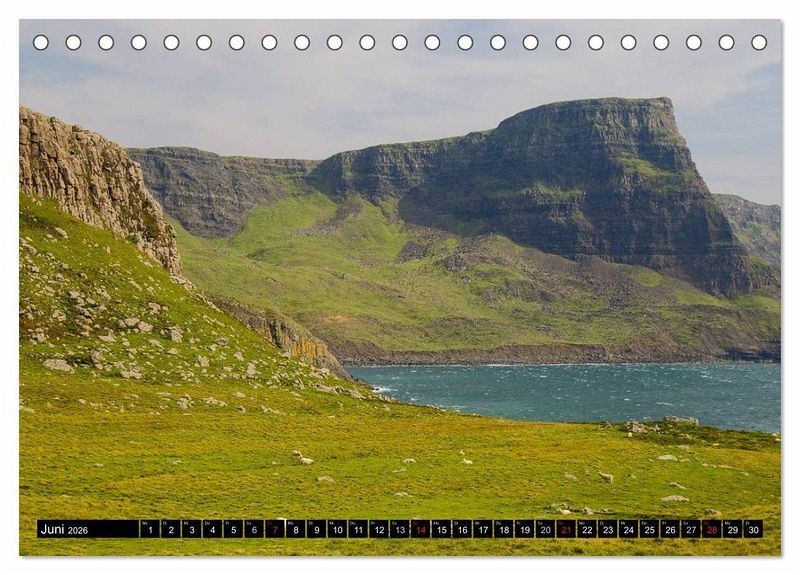Screen dimensions: 800x575
Task: Select date 24 in the calendar strip
Action: pyautogui.click(x=629, y=529)
